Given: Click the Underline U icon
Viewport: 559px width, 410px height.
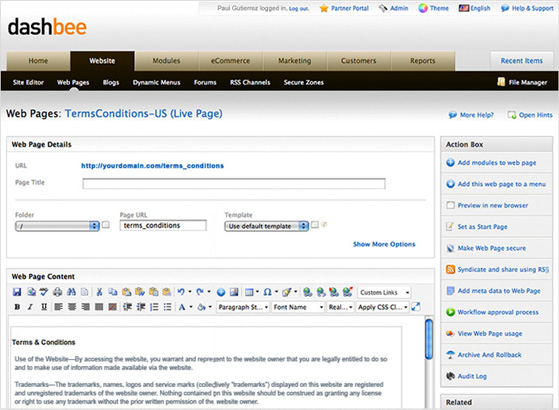Looking at the screenshot, I should [44, 307].
